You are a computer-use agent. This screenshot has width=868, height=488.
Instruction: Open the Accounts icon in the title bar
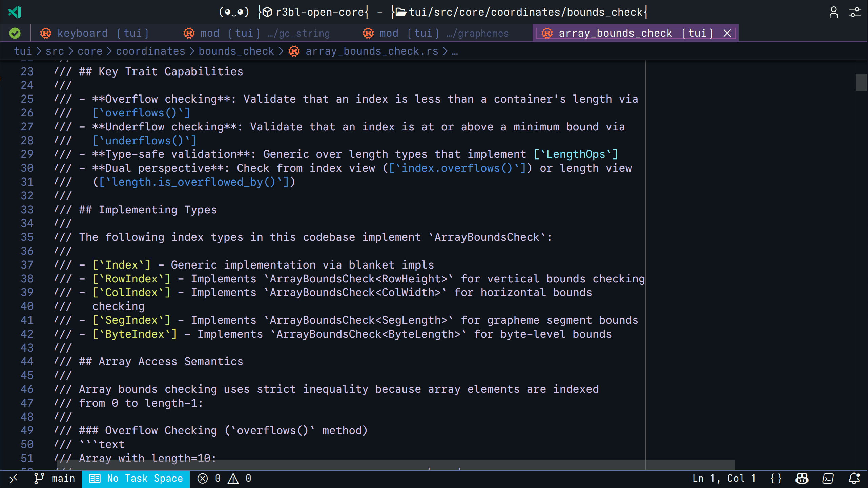pos(834,12)
